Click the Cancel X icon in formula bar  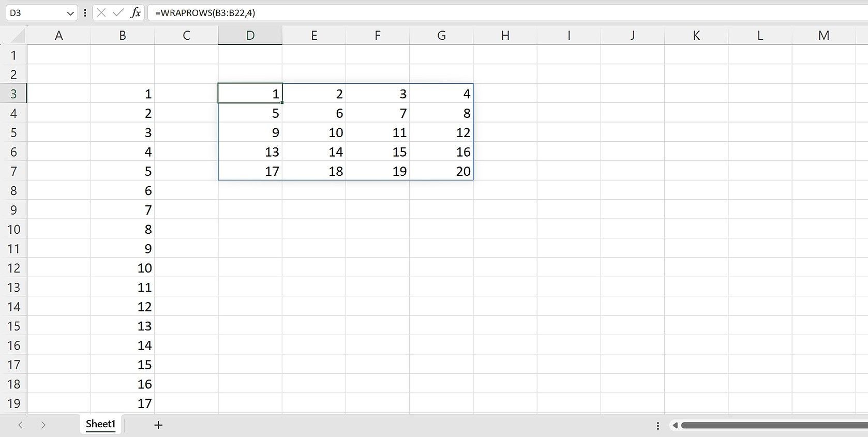point(101,12)
